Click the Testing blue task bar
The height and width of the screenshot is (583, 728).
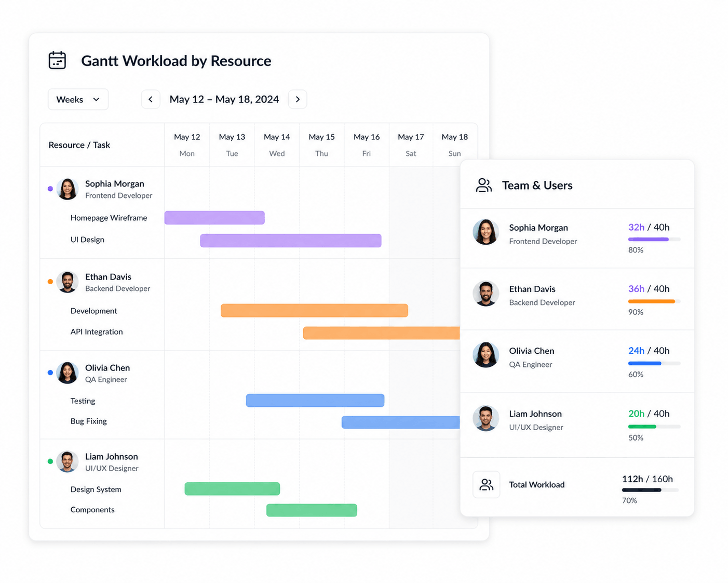[x=315, y=401]
